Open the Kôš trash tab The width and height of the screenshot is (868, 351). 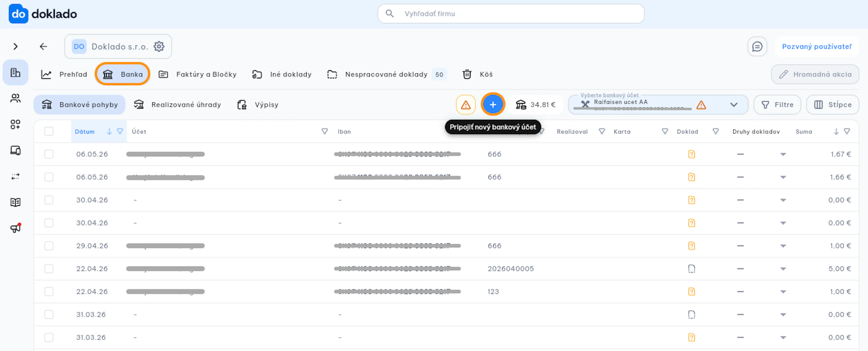[477, 74]
